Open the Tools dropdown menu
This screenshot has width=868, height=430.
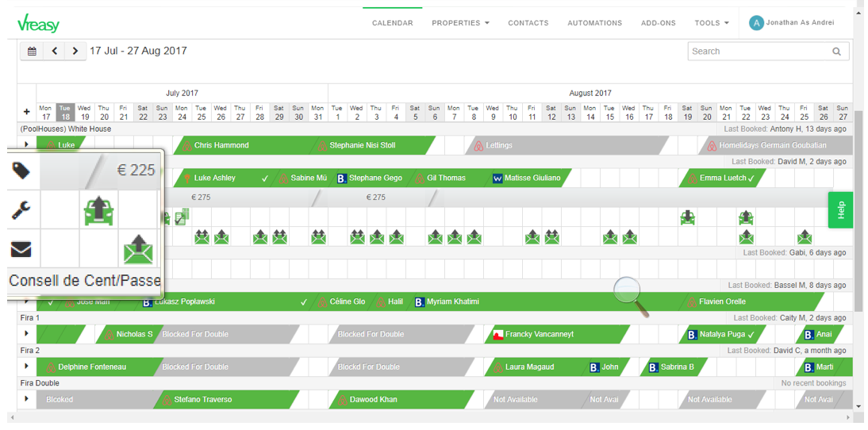pyautogui.click(x=711, y=23)
